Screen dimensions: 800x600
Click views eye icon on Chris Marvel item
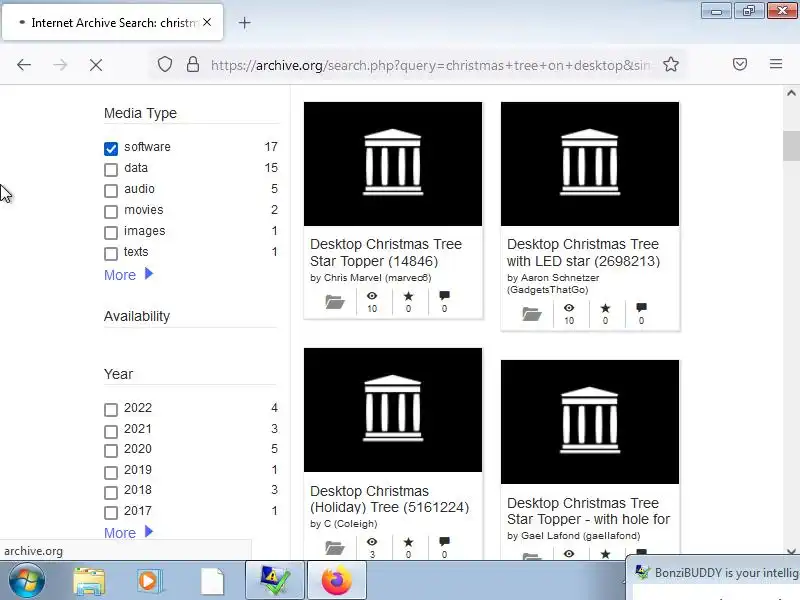pos(372,296)
